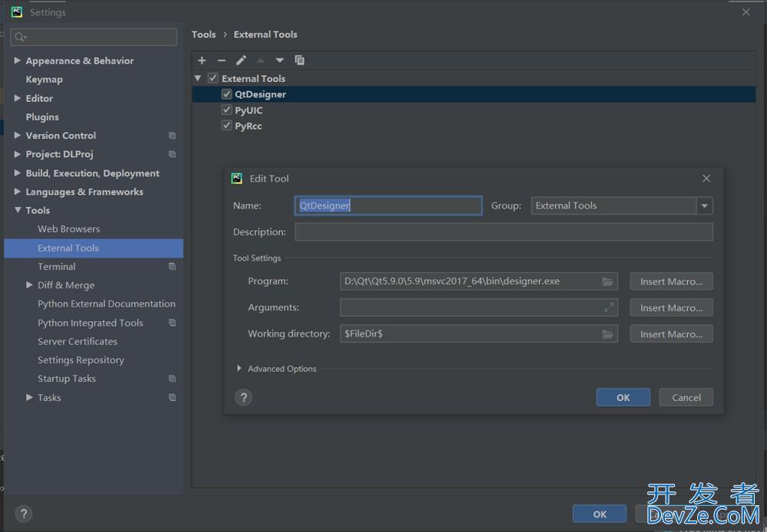Insert Macro for the Arguments field
The height and width of the screenshot is (532, 767).
[x=671, y=308]
